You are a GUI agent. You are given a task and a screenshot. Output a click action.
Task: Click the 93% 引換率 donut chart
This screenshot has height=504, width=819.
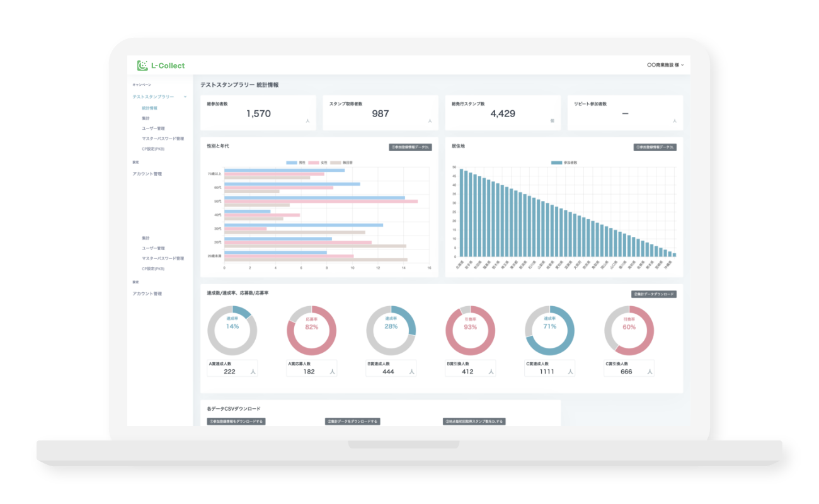(471, 331)
